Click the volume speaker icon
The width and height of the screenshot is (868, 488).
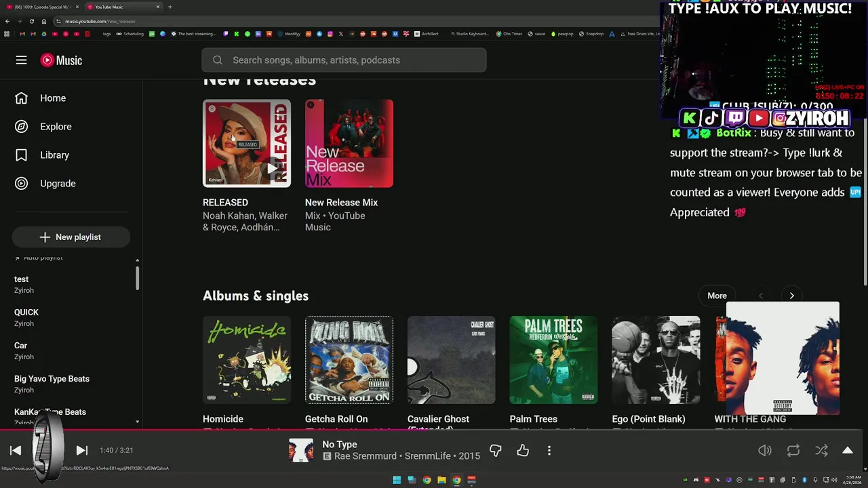(765, 450)
